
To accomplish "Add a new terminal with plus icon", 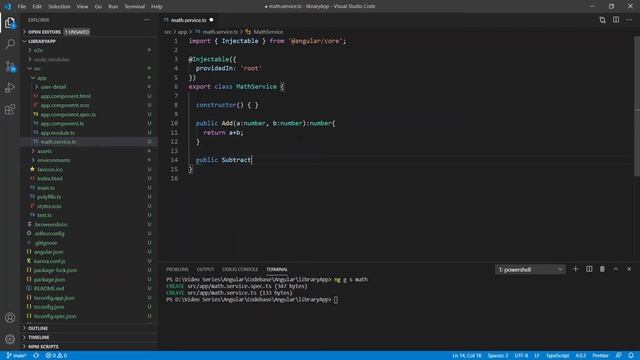I will coord(576,269).
